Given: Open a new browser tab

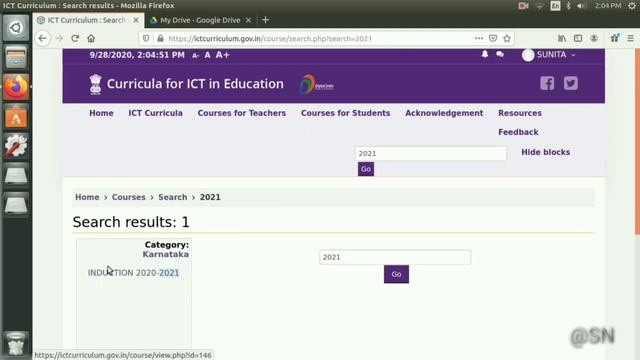Looking at the screenshot, I should (x=265, y=20).
